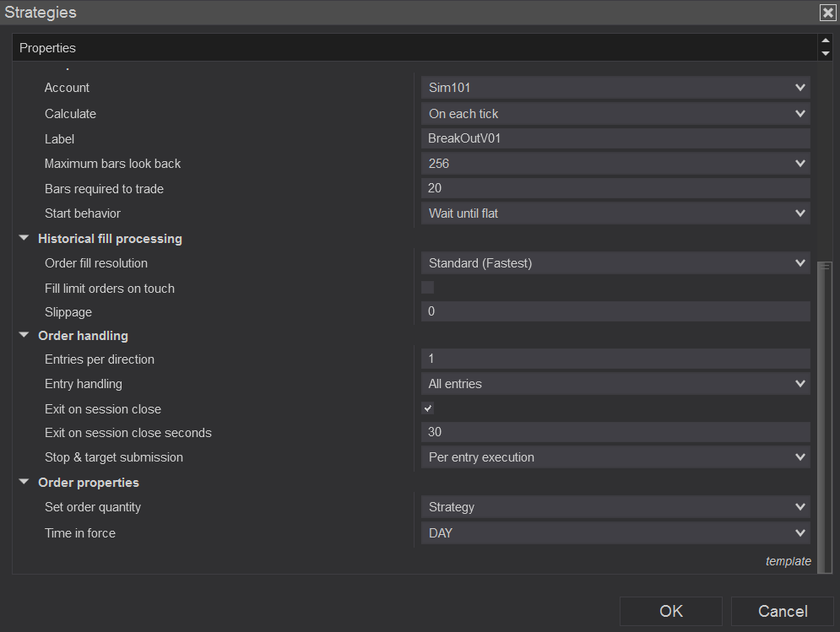Click the Label field containing BreakOutV01

coord(615,138)
